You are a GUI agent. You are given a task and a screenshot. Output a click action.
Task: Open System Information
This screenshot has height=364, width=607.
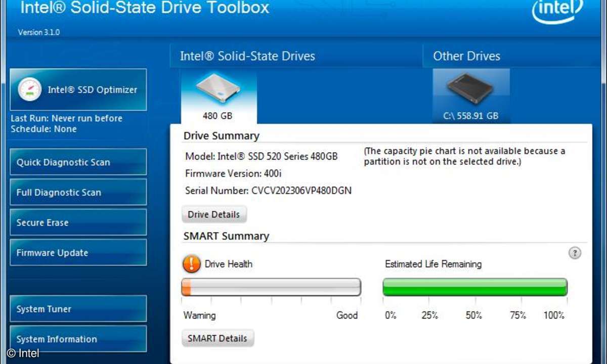point(78,339)
